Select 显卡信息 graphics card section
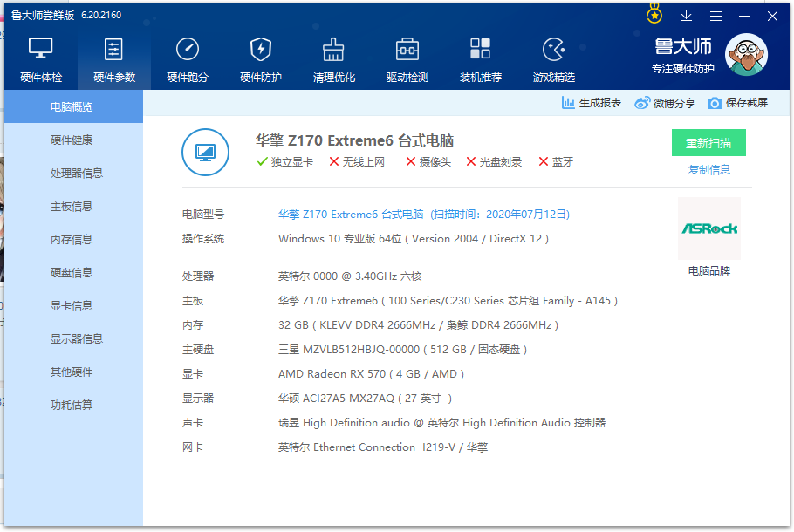 pyautogui.click(x=72, y=306)
